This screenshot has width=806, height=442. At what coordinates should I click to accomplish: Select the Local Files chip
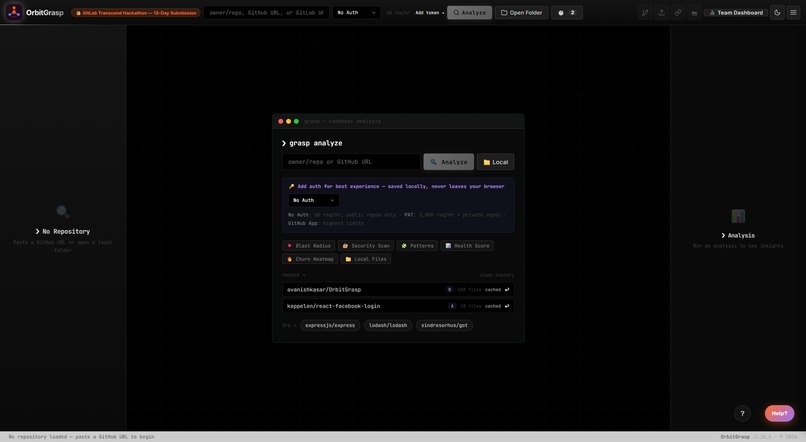(365, 259)
